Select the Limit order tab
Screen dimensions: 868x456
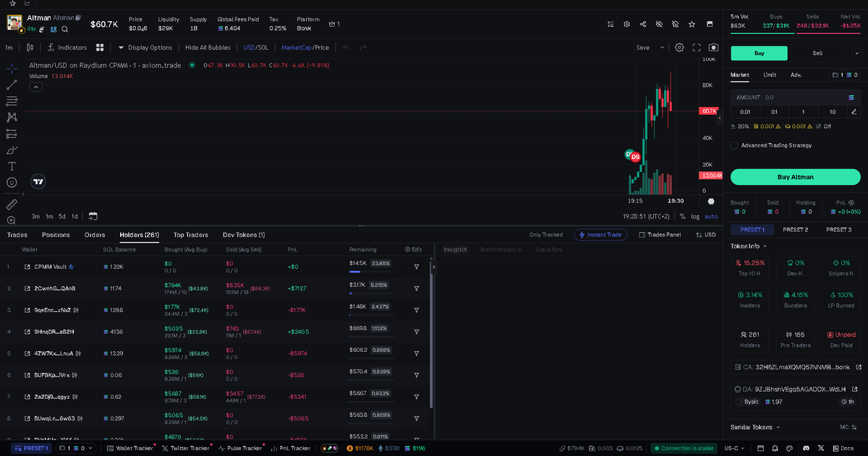click(x=770, y=74)
